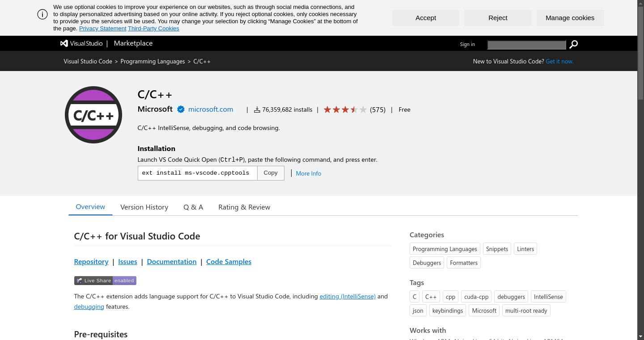644x340 pixels.
Task: Click the C tag
Action: point(415,297)
